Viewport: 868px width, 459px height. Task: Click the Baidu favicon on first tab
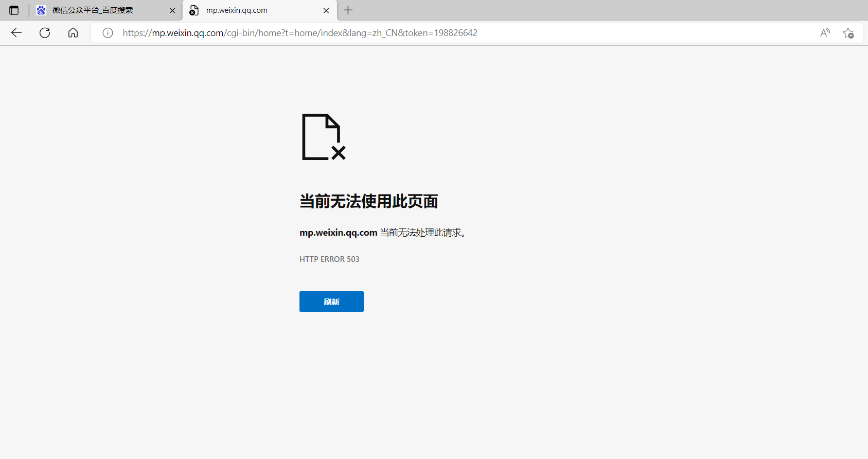pos(41,10)
